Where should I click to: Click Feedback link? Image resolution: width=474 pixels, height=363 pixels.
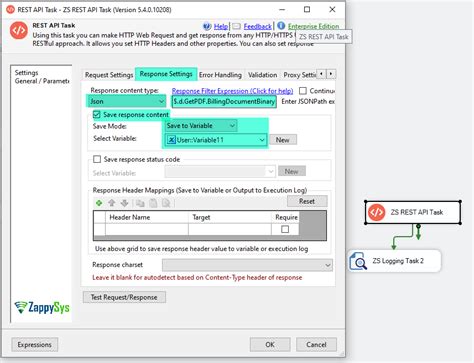258,26
